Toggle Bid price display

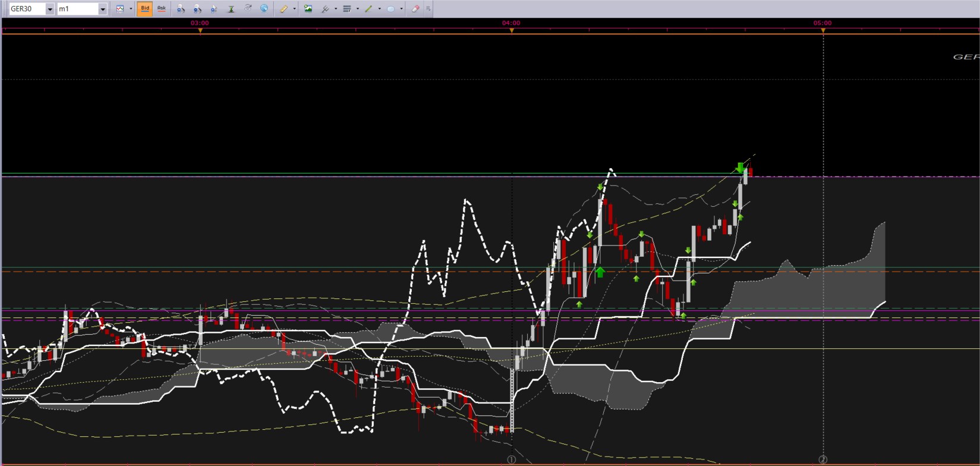145,9
